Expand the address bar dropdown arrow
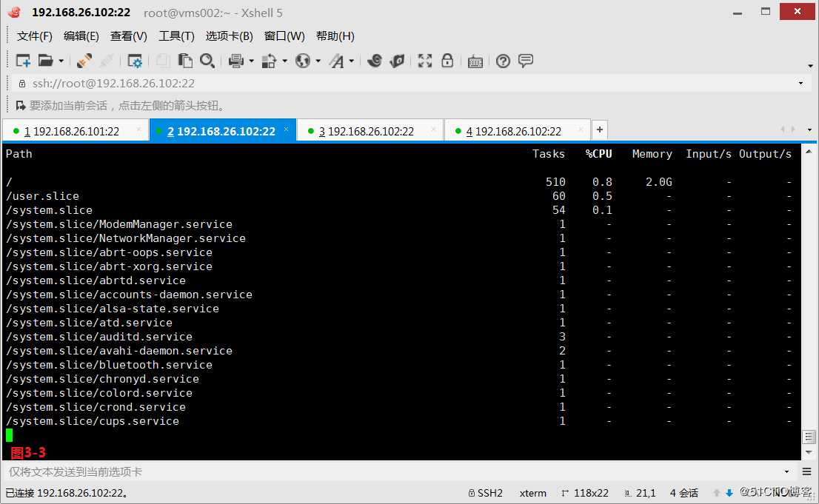Screen dimensions: 819x504 800,84
